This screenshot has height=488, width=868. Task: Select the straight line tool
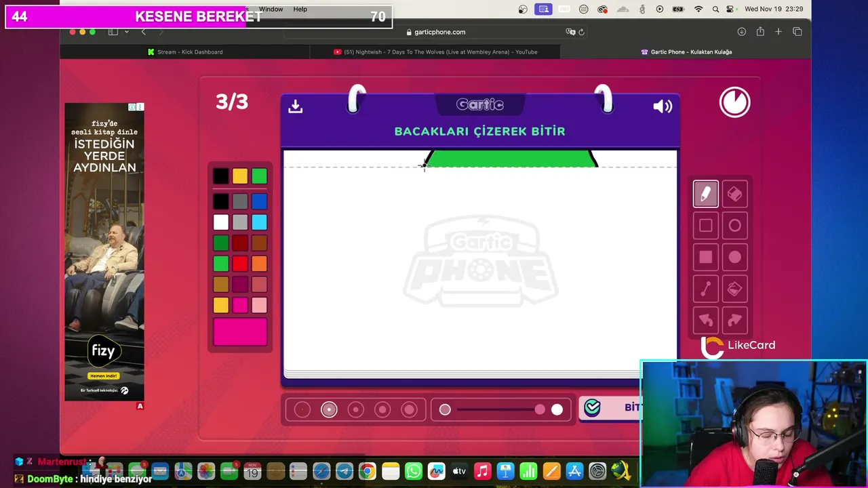pyautogui.click(x=705, y=289)
